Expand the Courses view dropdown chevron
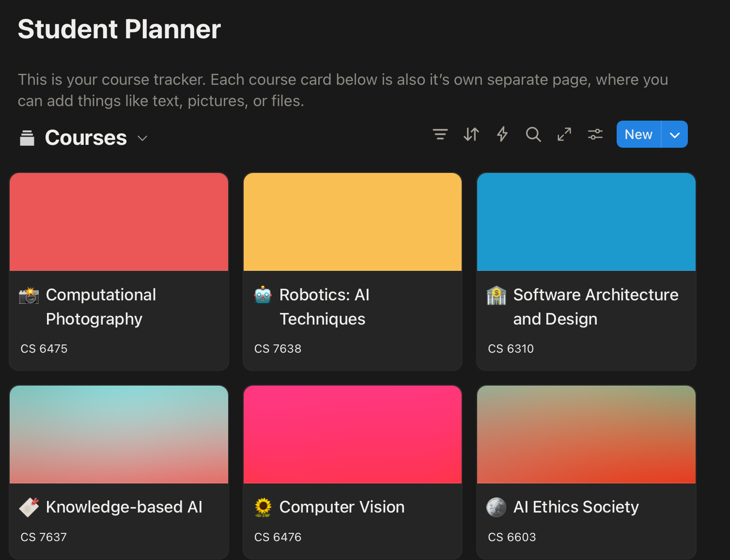730x560 pixels. [142, 139]
